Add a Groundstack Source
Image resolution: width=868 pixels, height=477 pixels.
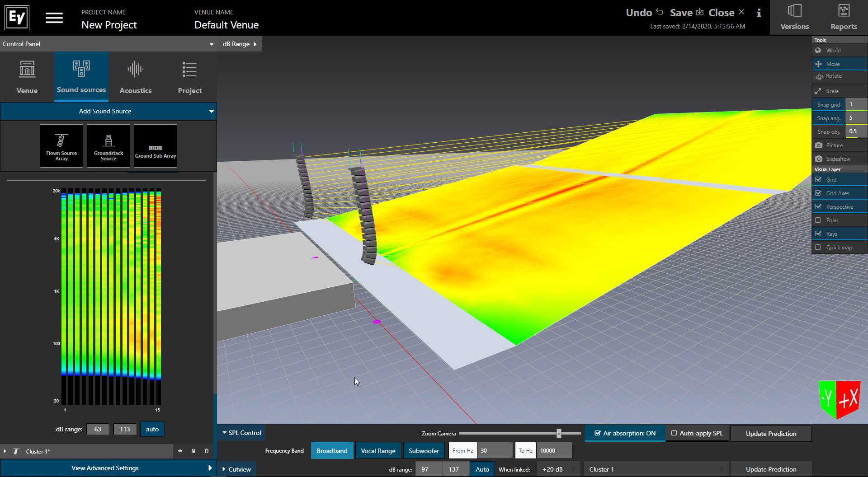pyautogui.click(x=108, y=146)
